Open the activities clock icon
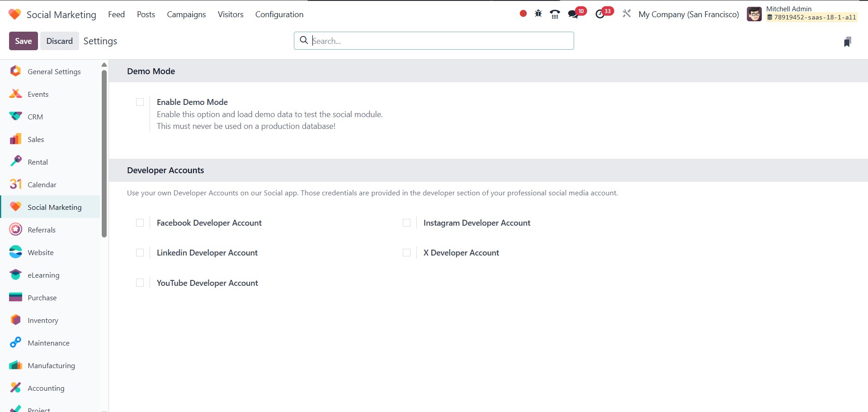Viewport: 868px width, 412px height. (600, 14)
